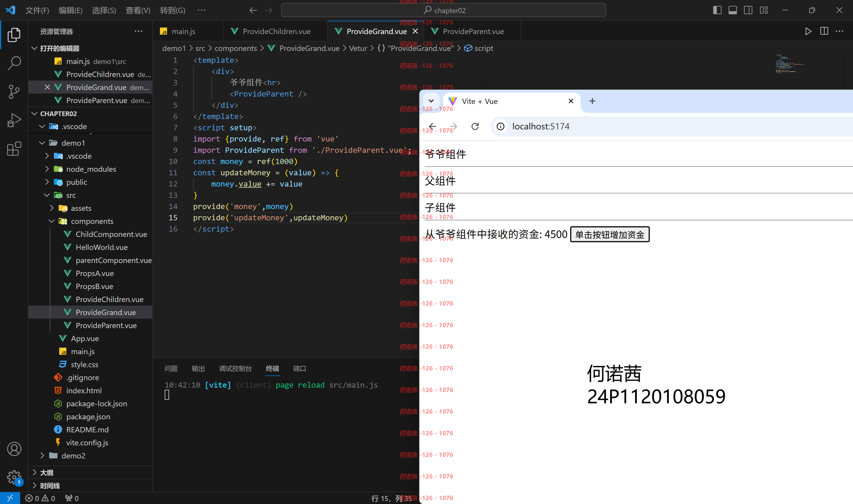Click the increase funds button in browser

tap(610, 234)
